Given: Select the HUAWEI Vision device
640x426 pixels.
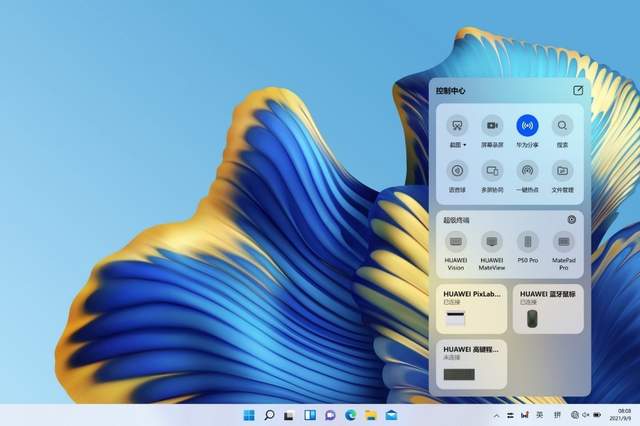Looking at the screenshot, I should pyautogui.click(x=456, y=242).
